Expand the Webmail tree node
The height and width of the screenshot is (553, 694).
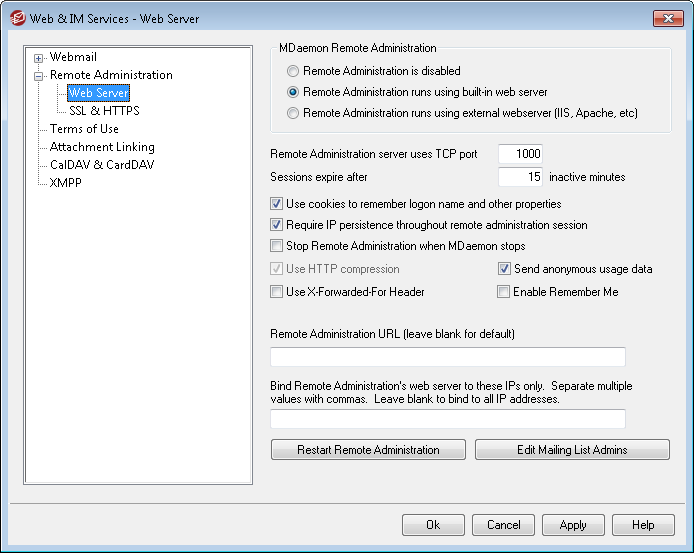39,58
